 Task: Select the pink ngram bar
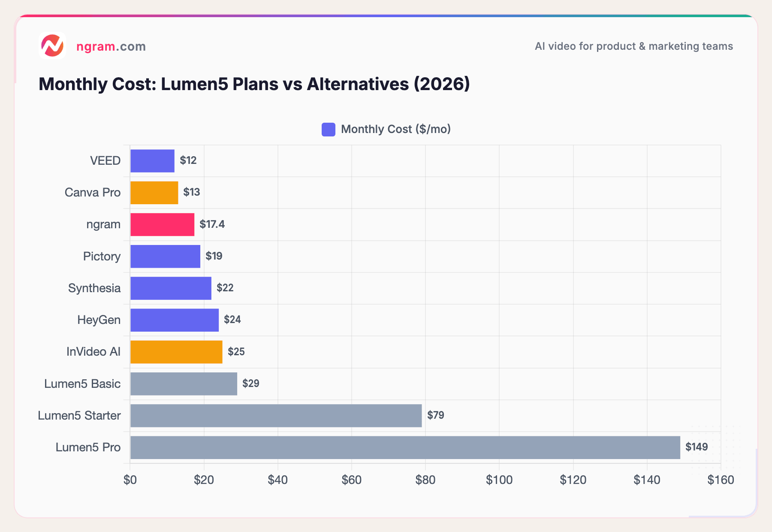[162, 224]
